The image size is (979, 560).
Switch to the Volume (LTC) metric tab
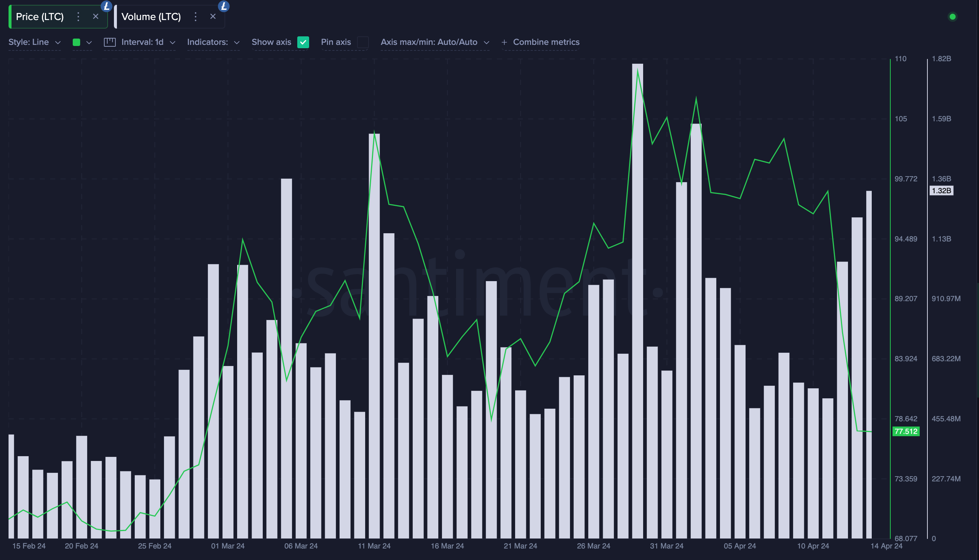point(151,17)
